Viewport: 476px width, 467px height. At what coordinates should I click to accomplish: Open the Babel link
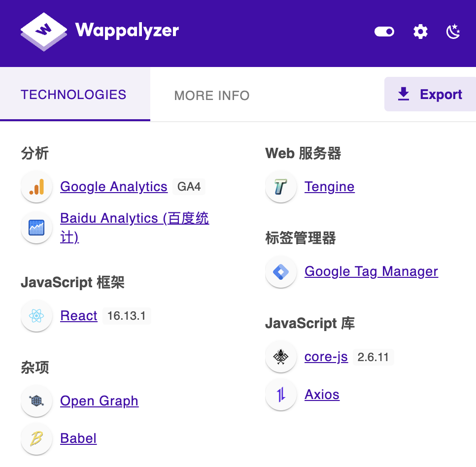[78, 438]
